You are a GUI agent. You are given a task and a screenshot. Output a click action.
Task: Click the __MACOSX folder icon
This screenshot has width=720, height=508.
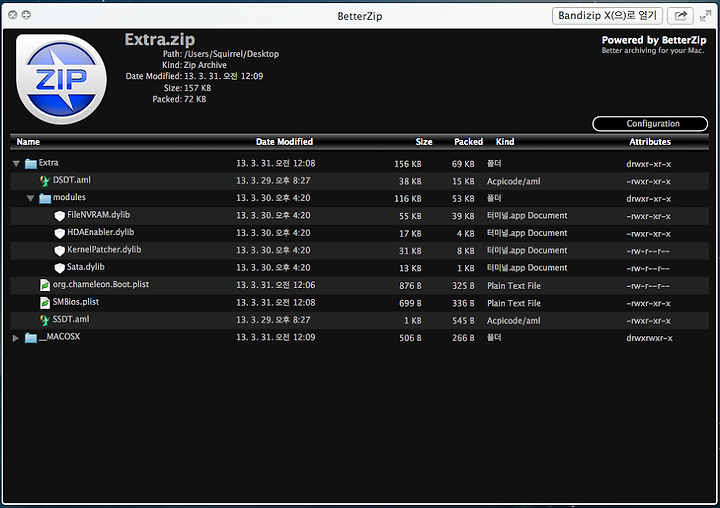pyautogui.click(x=31, y=338)
